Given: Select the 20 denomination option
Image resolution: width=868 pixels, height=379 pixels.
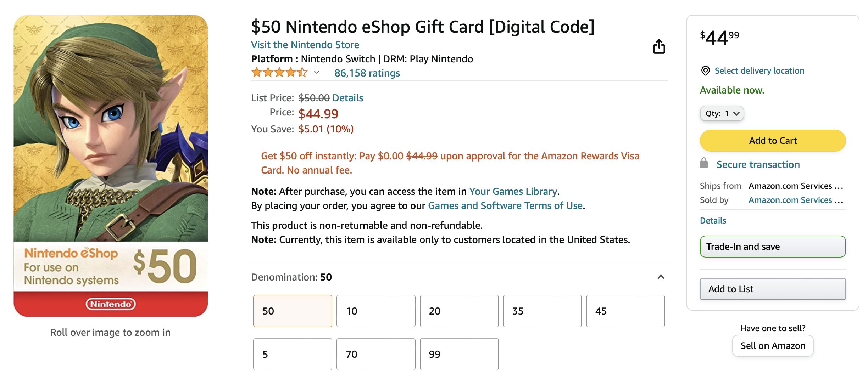Looking at the screenshot, I should click(x=459, y=311).
